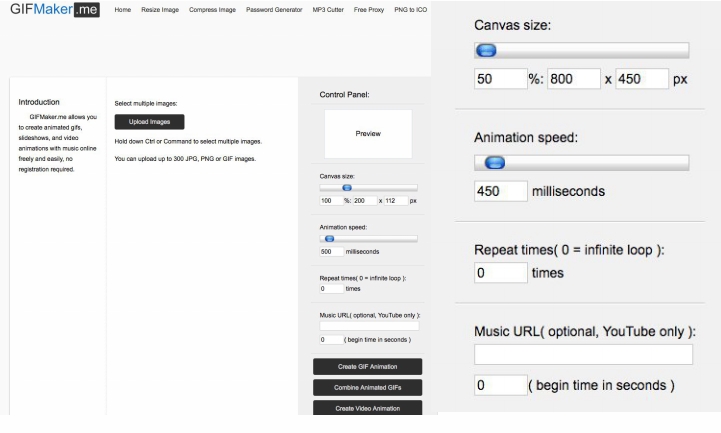
Task: Click the white Preview box
Action: [367, 133]
